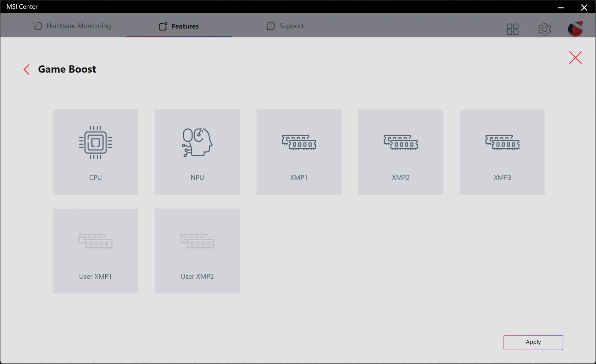Switch to the Support tab

tap(285, 26)
